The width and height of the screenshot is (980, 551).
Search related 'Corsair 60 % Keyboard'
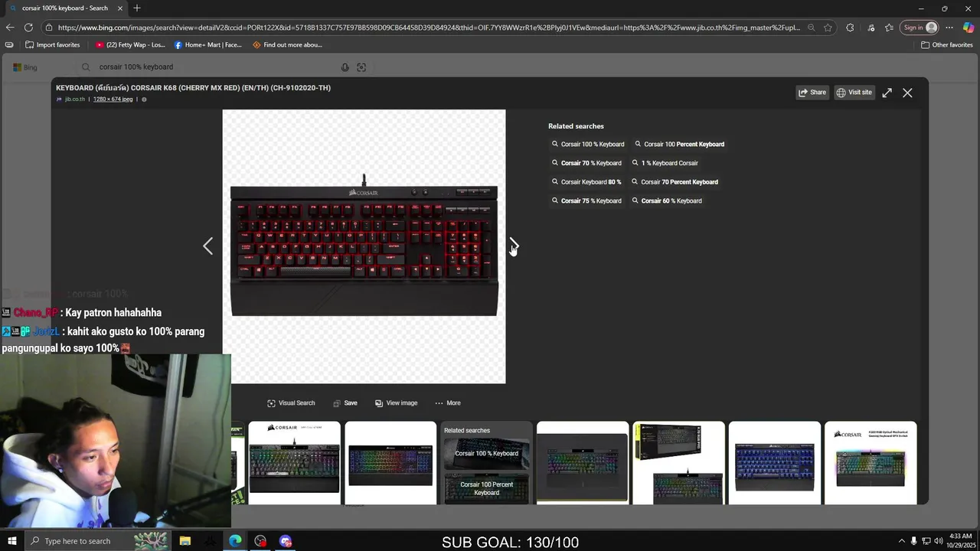pyautogui.click(x=666, y=201)
